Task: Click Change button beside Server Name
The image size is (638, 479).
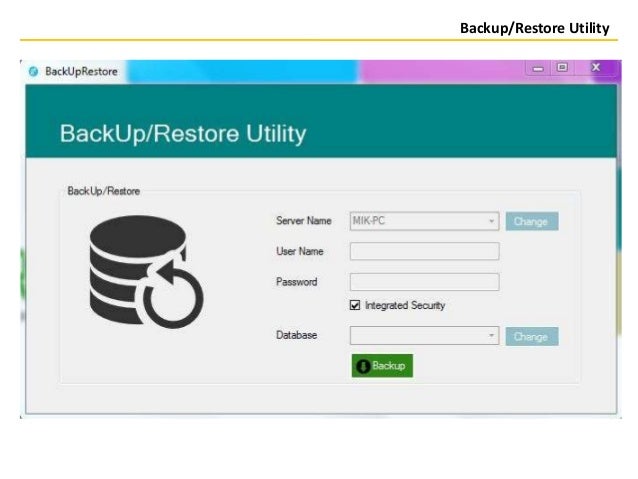Action: (x=532, y=221)
